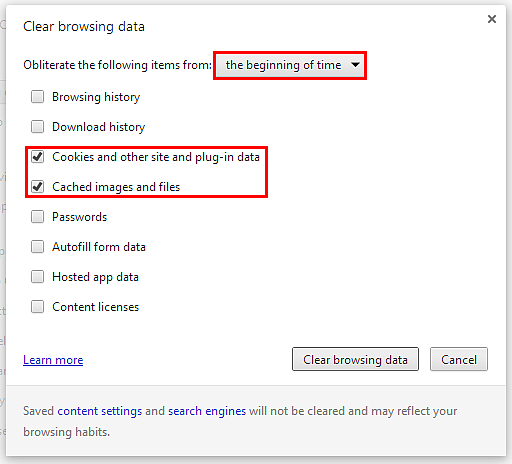The height and width of the screenshot is (464, 512).
Task: Click the Cached images and files label
Action: click(116, 187)
